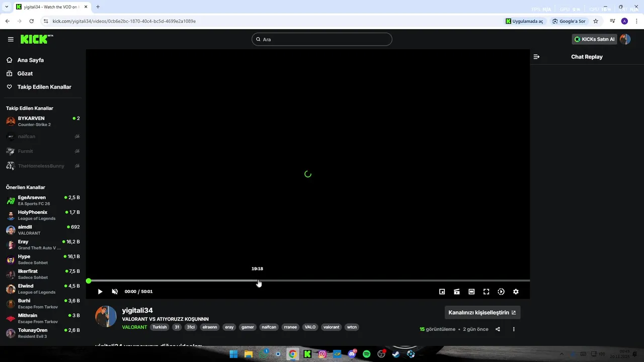644x362 pixels.
Task: Open the hamburger sidebar menu
Action: point(11,39)
